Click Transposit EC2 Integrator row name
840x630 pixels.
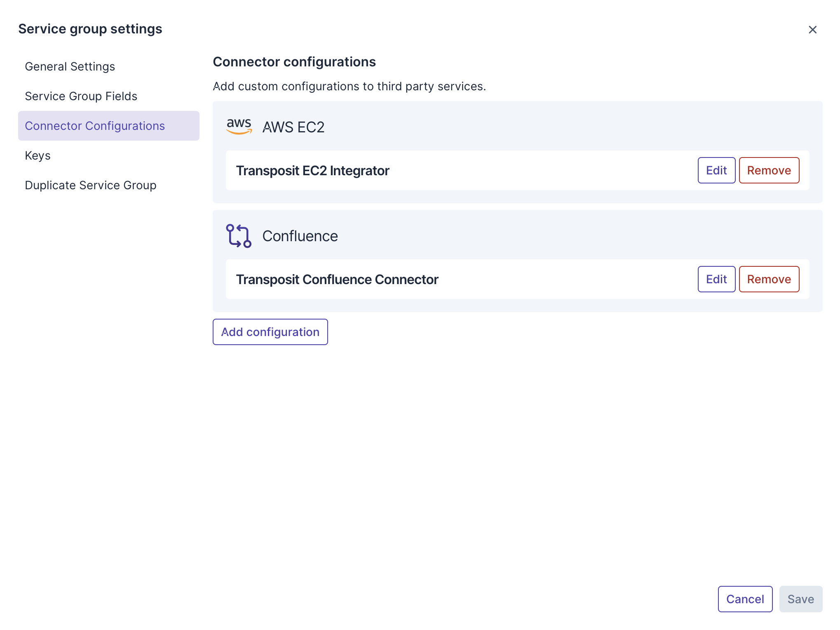pyautogui.click(x=312, y=171)
